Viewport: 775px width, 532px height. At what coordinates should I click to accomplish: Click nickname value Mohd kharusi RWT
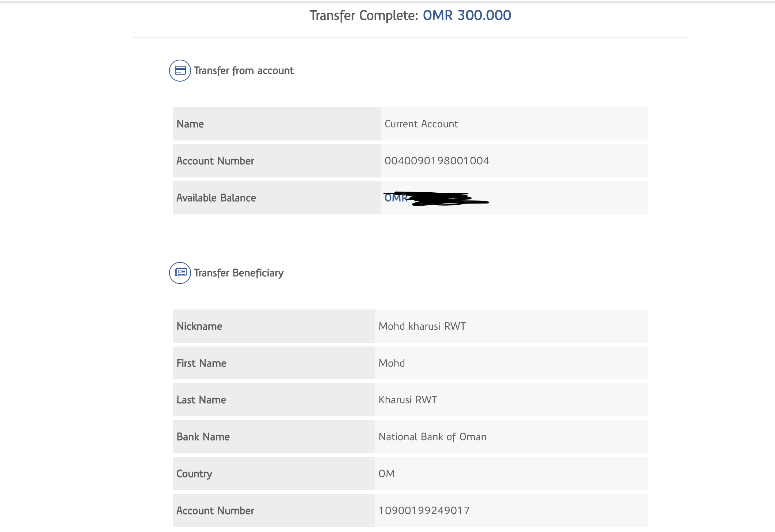coord(422,326)
